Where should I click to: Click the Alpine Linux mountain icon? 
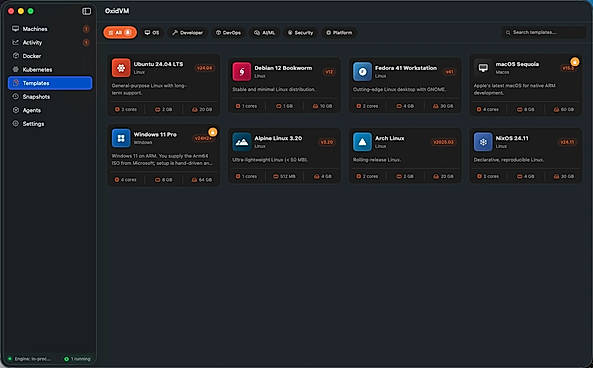(242, 142)
